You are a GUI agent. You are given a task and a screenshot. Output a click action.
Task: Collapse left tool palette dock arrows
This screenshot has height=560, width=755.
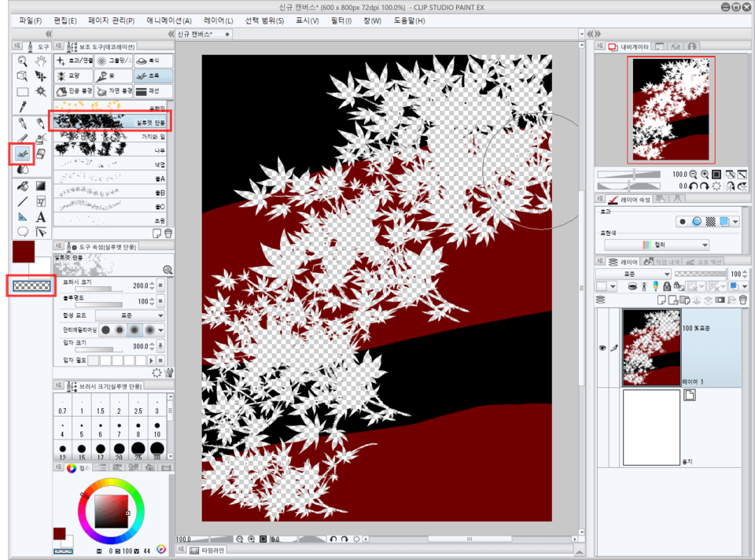click(48, 34)
